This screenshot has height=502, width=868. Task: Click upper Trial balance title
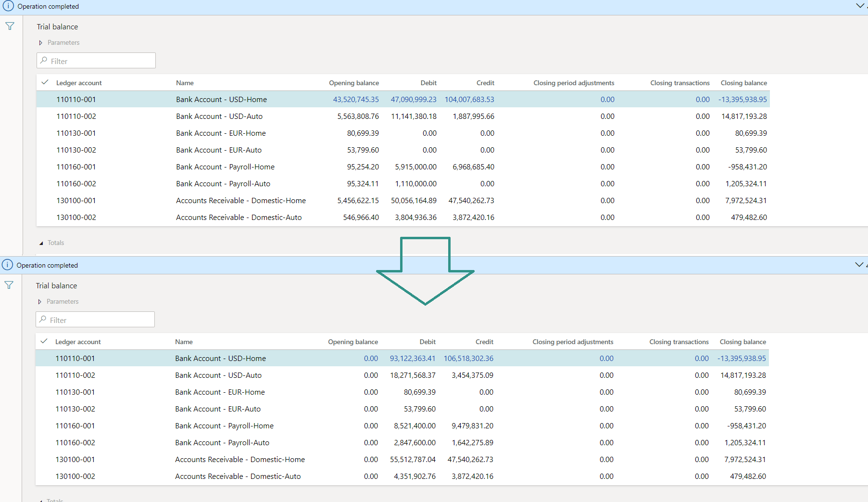click(x=57, y=26)
